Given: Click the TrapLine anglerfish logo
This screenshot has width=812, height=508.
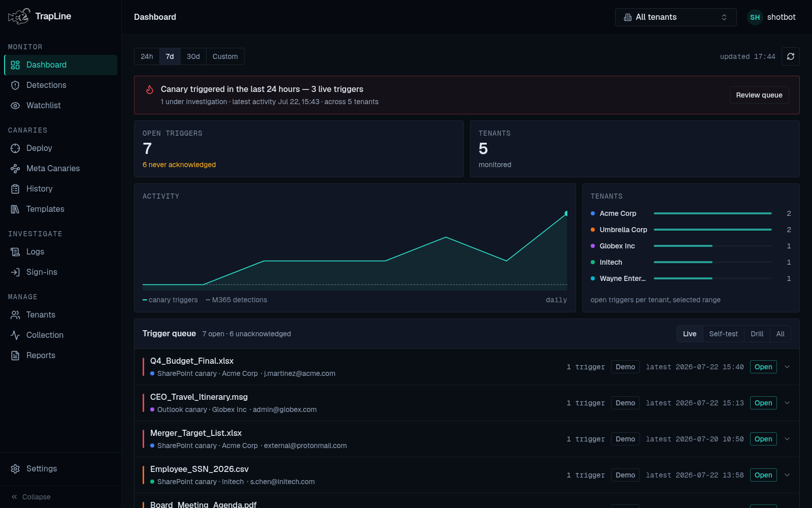Looking at the screenshot, I should coord(19,16).
